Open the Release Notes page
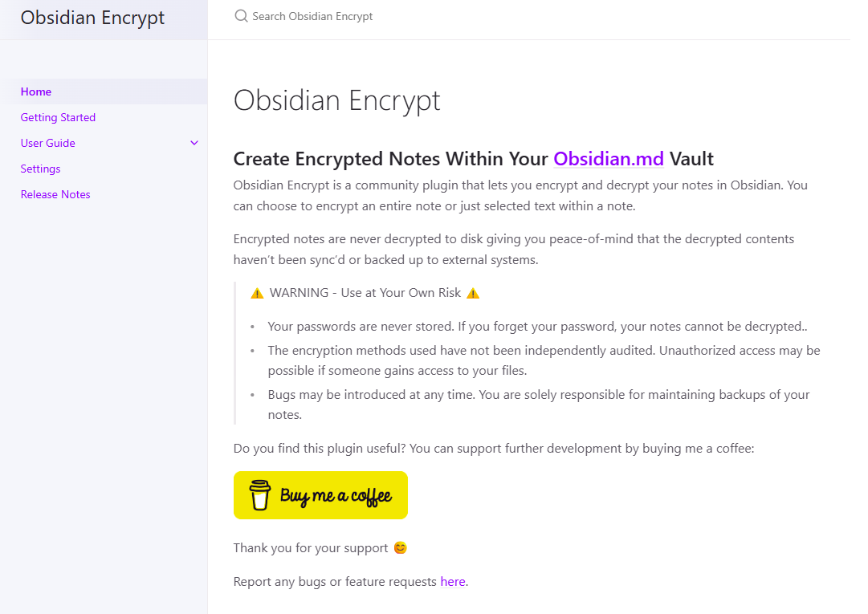 pyautogui.click(x=55, y=194)
